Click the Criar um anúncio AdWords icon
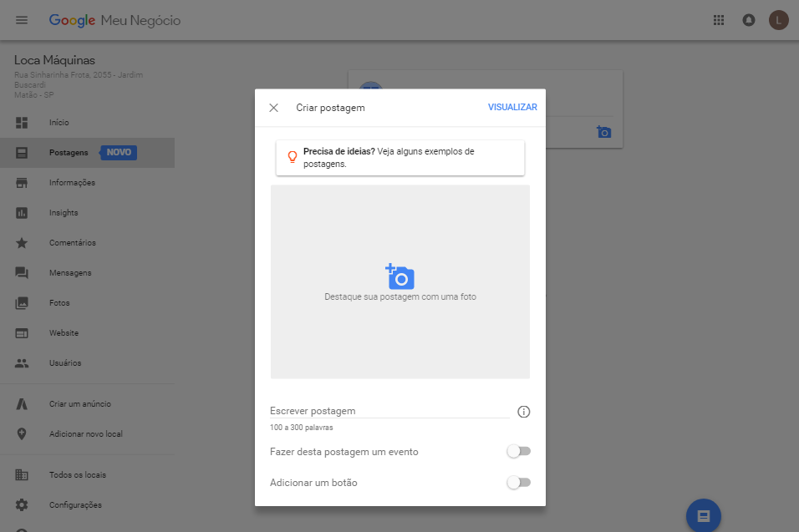 [22, 403]
